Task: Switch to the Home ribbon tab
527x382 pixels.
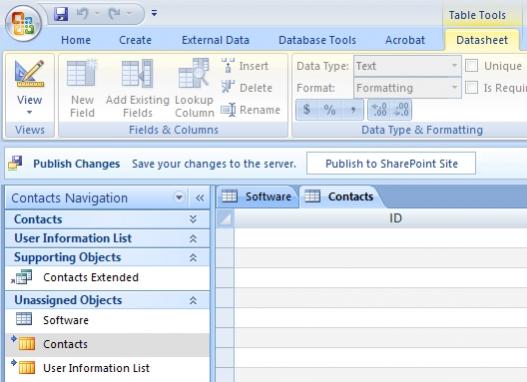Action: tap(76, 40)
